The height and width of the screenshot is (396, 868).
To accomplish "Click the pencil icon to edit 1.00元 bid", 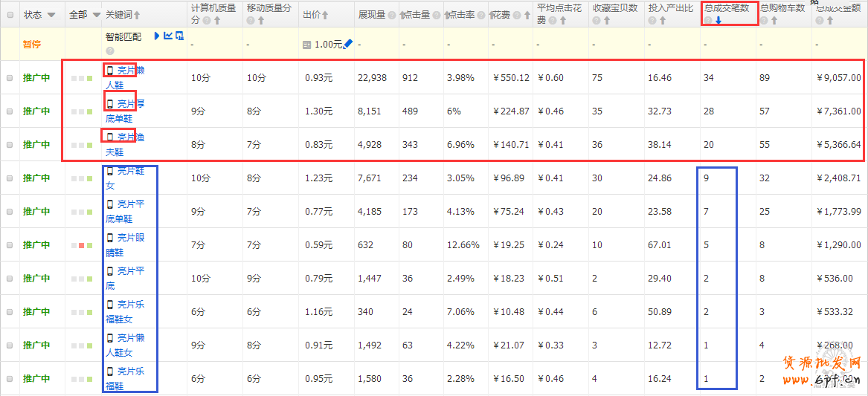I will tap(349, 44).
